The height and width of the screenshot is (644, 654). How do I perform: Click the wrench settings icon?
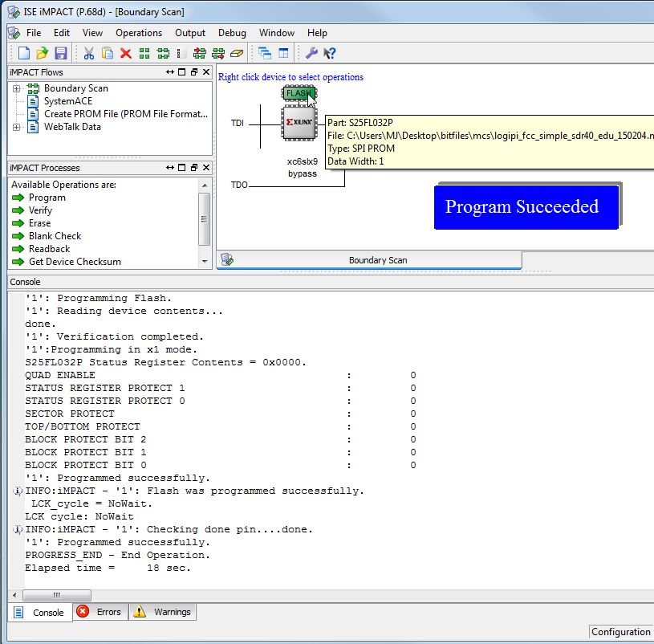[311, 53]
